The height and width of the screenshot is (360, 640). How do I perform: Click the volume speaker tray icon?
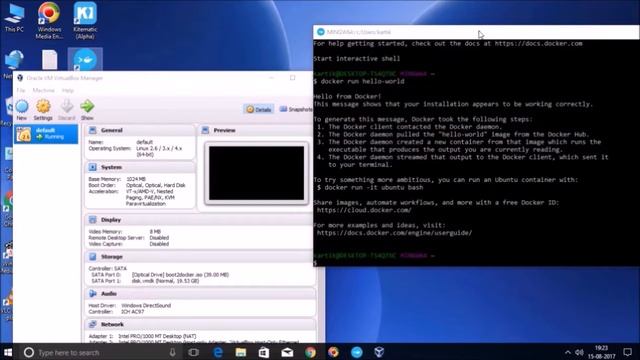(579, 352)
